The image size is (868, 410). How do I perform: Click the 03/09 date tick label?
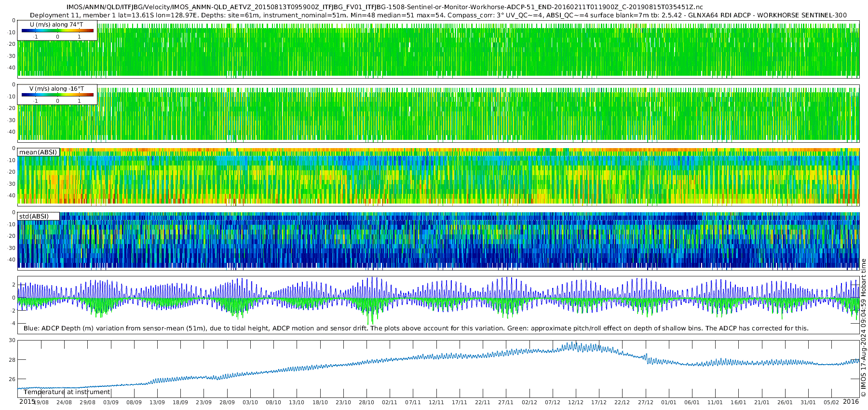tap(110, 402)
